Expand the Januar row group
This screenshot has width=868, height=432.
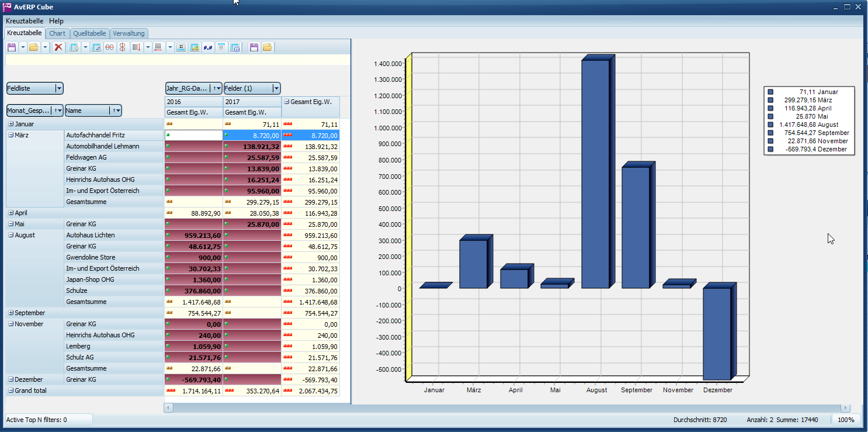11,125
